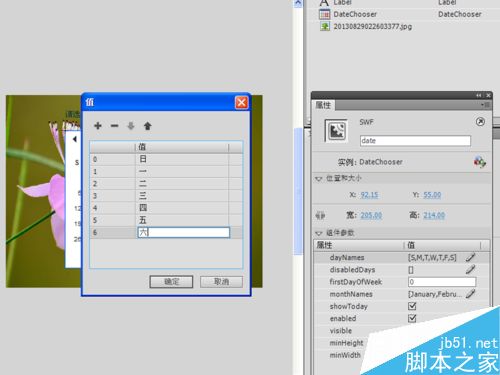Select value row 0 containing 日

click(166, 159)
